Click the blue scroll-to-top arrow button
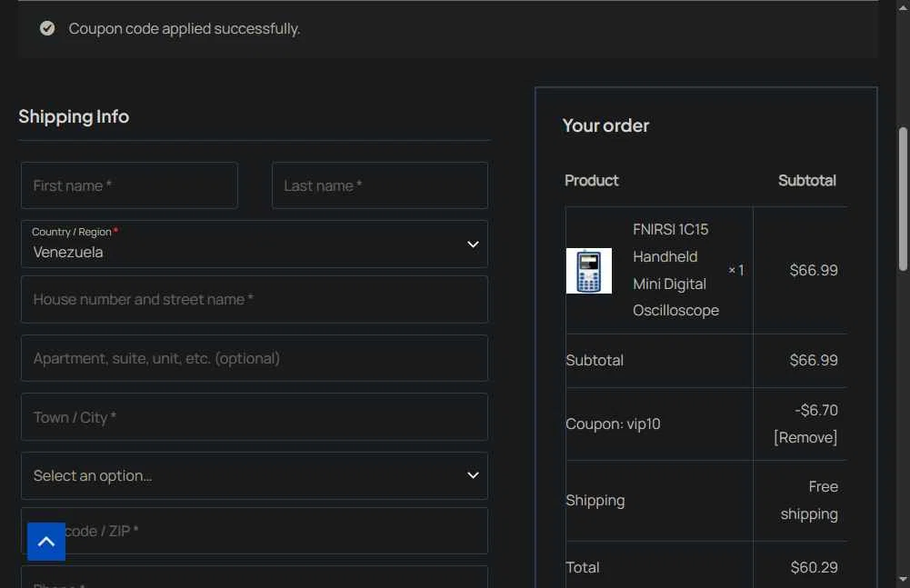The height and width of the screenshot is (588, 910). (x=46, y=541)
